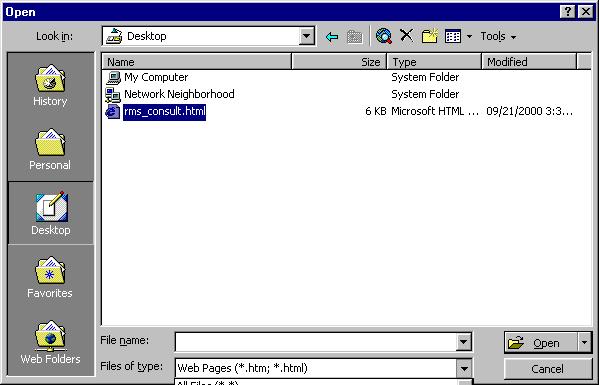The width and height of the screenshot is (599, 385).
Task: Click the Files of type combo box
Action: pyautogui.click(x=323, y=368)
